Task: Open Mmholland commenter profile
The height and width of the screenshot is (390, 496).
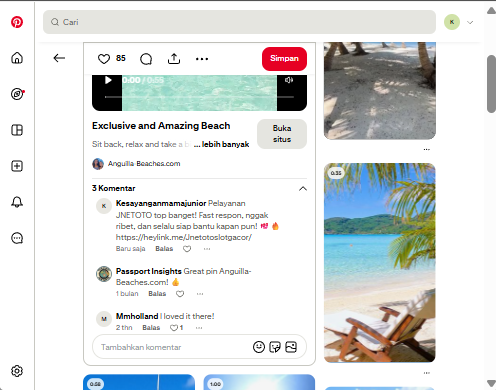Action: pos(137,316)
